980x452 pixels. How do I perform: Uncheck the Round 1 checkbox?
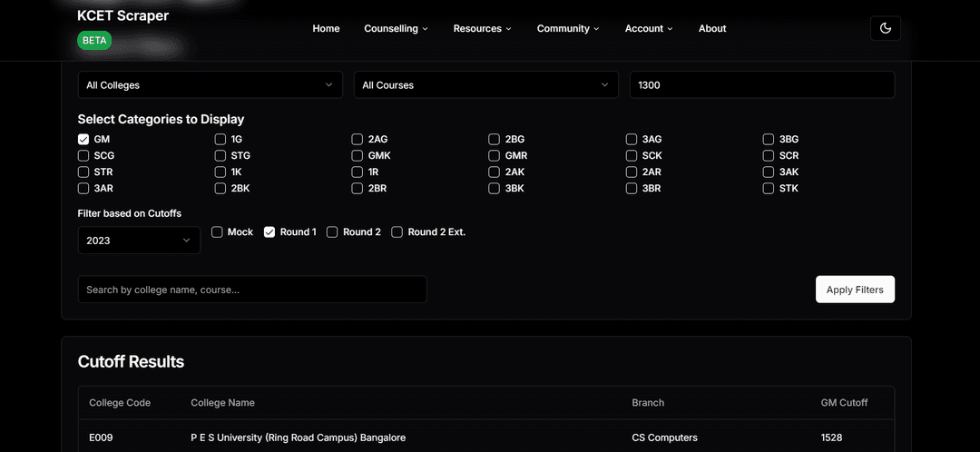(x=269, y=232)
